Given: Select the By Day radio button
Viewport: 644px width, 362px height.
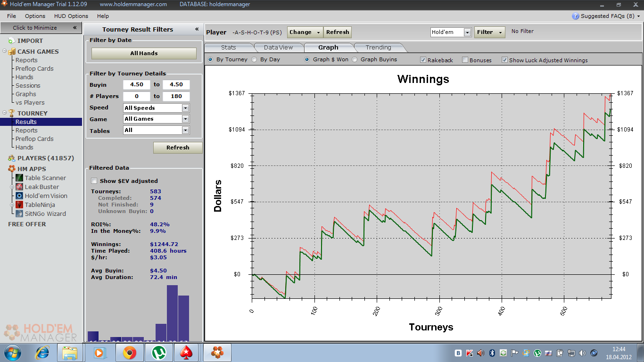Looking at the screenshot, I should coord(254,59).
